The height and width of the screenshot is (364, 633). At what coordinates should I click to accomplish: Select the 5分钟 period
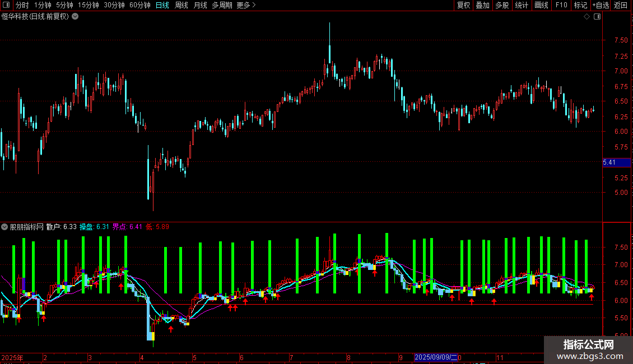point(64,5)
